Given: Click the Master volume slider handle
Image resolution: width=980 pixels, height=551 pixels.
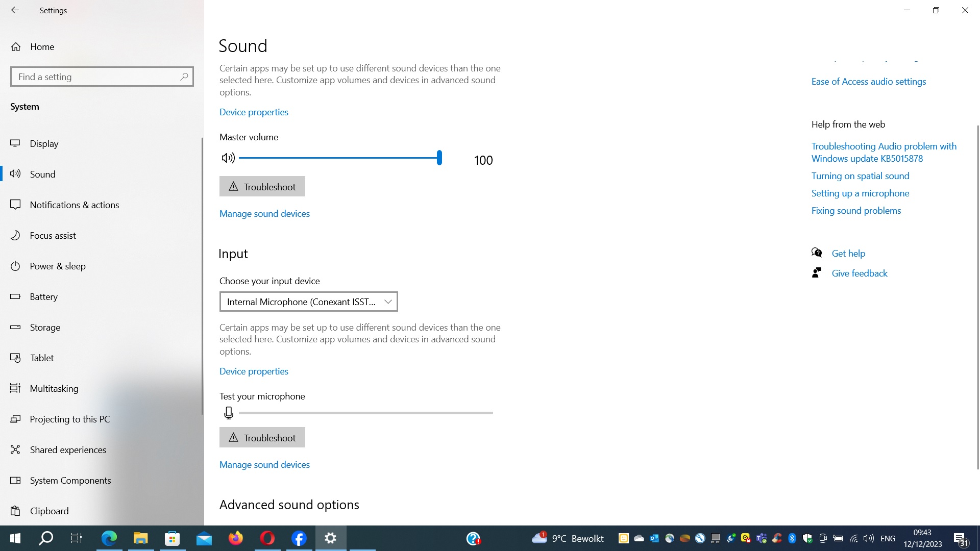Looking at the screenshot, I should [x=438, y=158].
